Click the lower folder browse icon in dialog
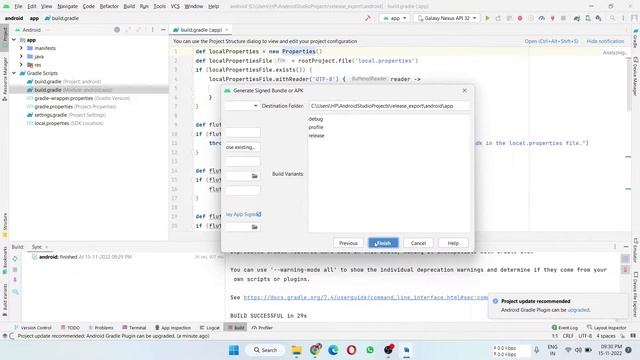The width and height of the screenshot is (640, 360). point(255,227)
